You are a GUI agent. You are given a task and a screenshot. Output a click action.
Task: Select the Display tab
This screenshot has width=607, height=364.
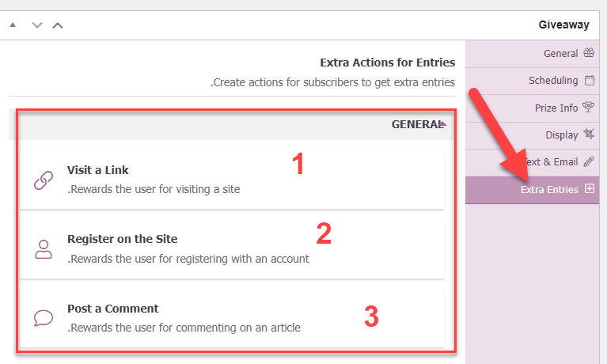coord(561,135)
